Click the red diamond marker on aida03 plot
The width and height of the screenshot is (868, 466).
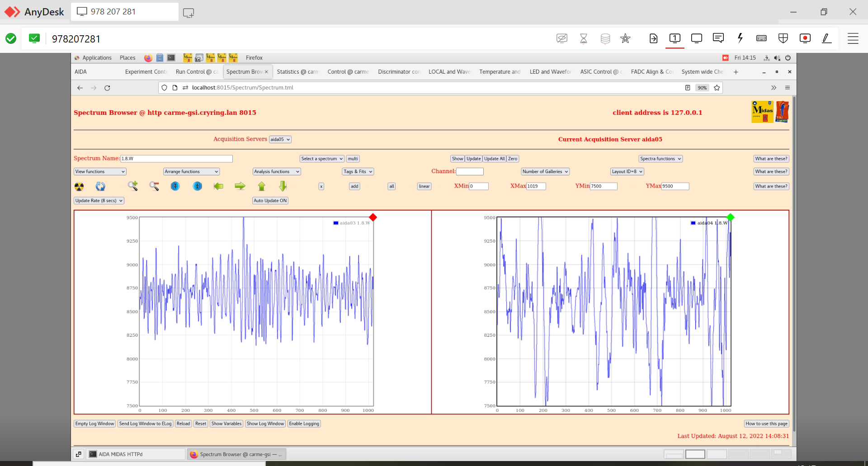click(373, 217)
